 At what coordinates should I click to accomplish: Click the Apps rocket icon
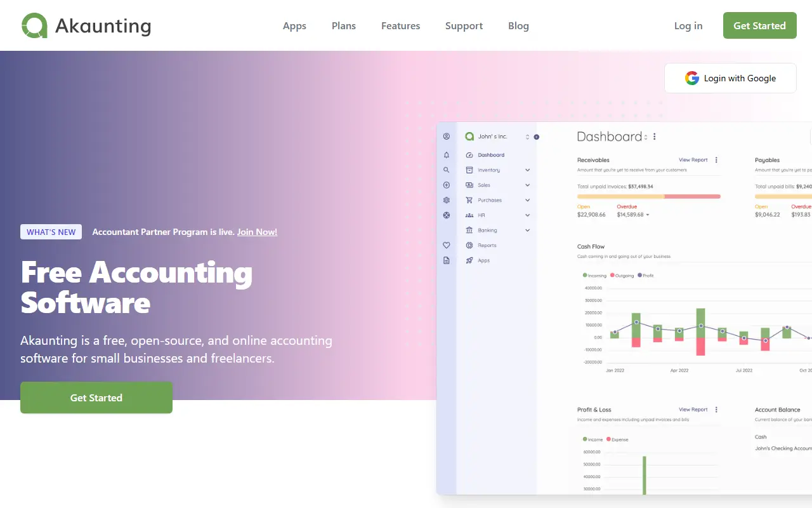(469, 260)
